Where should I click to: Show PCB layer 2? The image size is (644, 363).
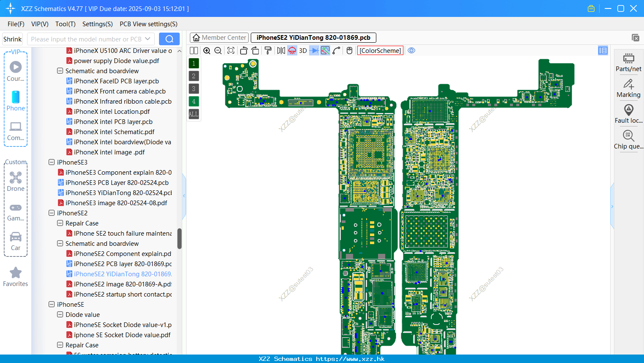pyautogui.click(x=194, y=76)
